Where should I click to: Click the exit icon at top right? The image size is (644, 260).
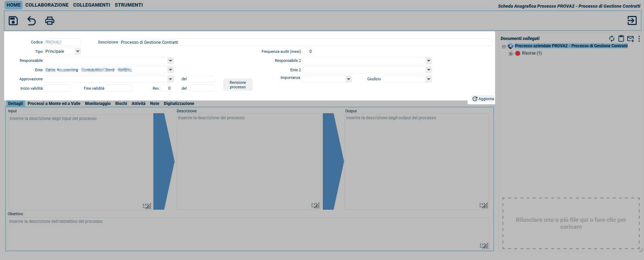pos(632,21)
